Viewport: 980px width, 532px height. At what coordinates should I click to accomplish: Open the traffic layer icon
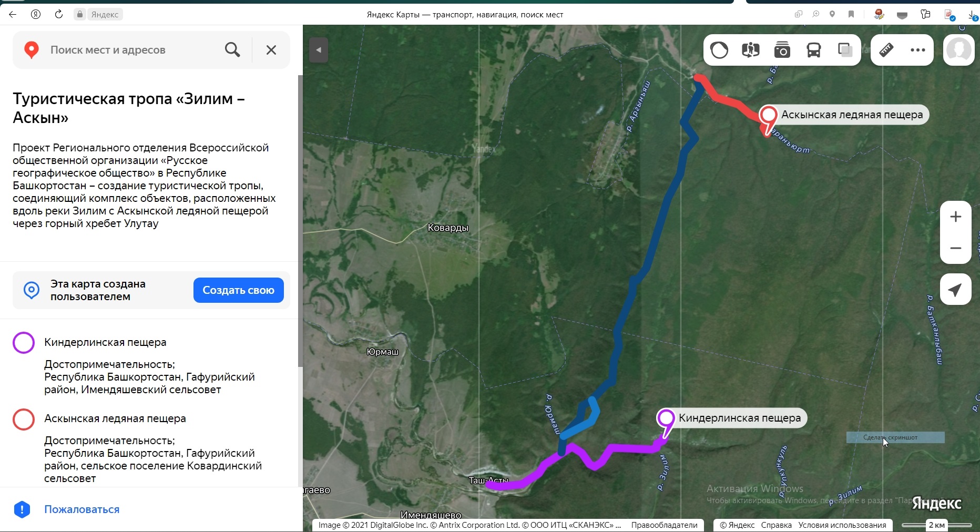tap(719, 50)
